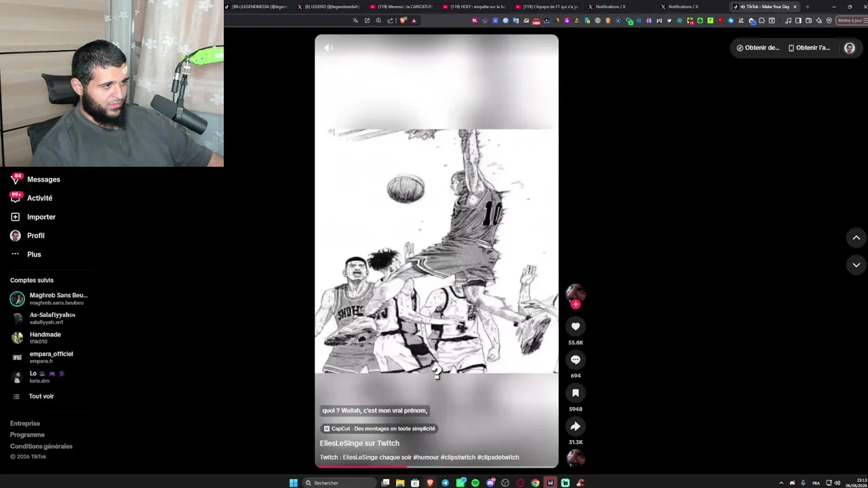868x488 pixels.
Task: Open the Conditions générales link
Action: (x=41, y=447)
